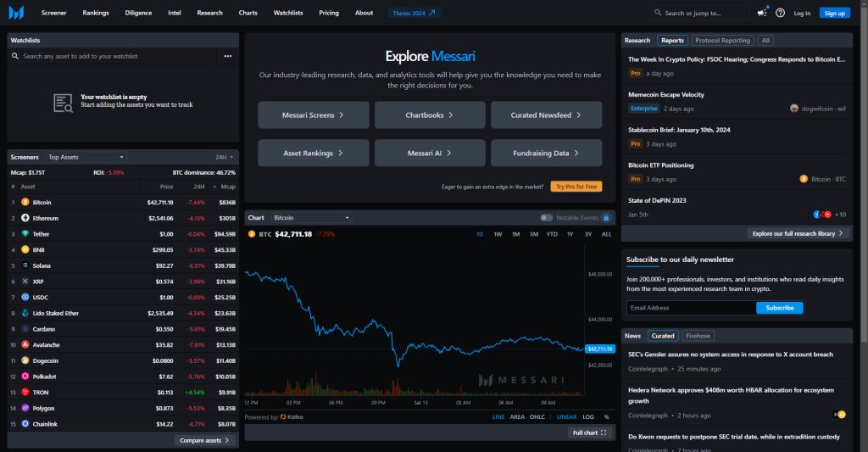Toggle the Notable Events switch

[546, 218]
